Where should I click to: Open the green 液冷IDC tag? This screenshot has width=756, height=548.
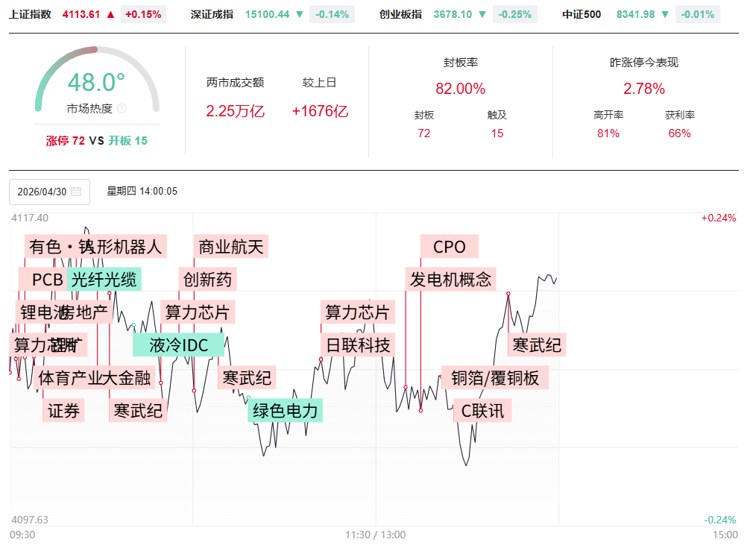(179, 344)
